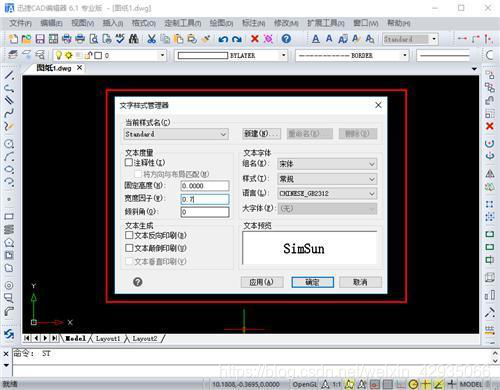The height and width of the screenshot is (390, 500).
Task: Open the 文件(F) menu
Action: point(20,23)
